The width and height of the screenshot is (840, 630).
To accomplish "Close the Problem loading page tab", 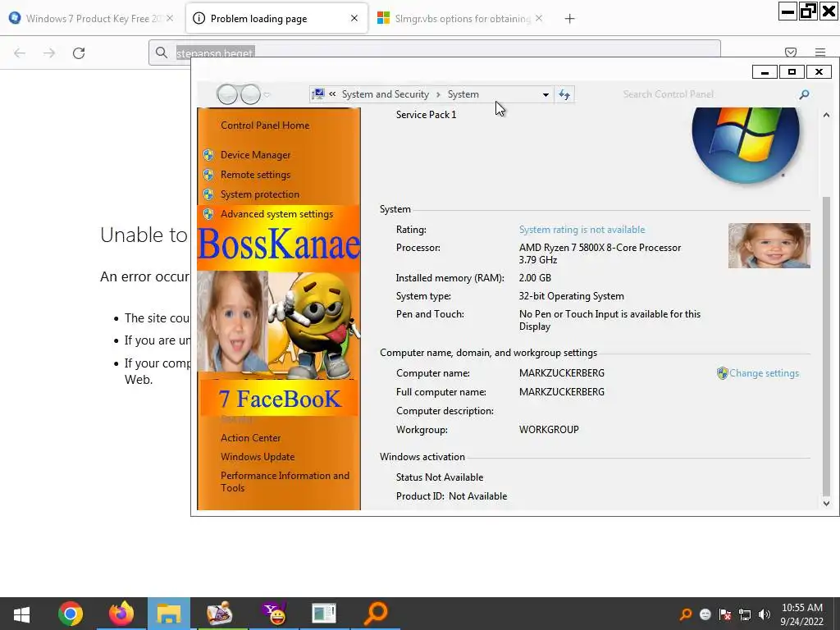I will (354, 18).
